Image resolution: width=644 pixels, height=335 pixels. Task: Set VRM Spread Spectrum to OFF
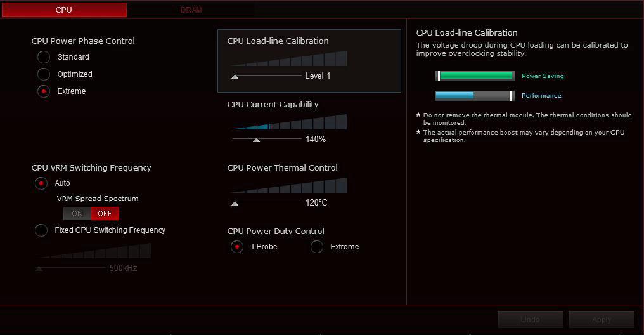tap(105, 214)
